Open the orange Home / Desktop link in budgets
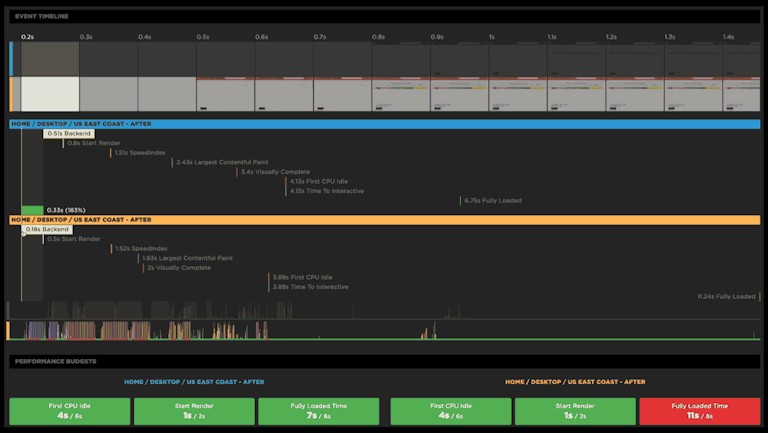 pos(575,381)
